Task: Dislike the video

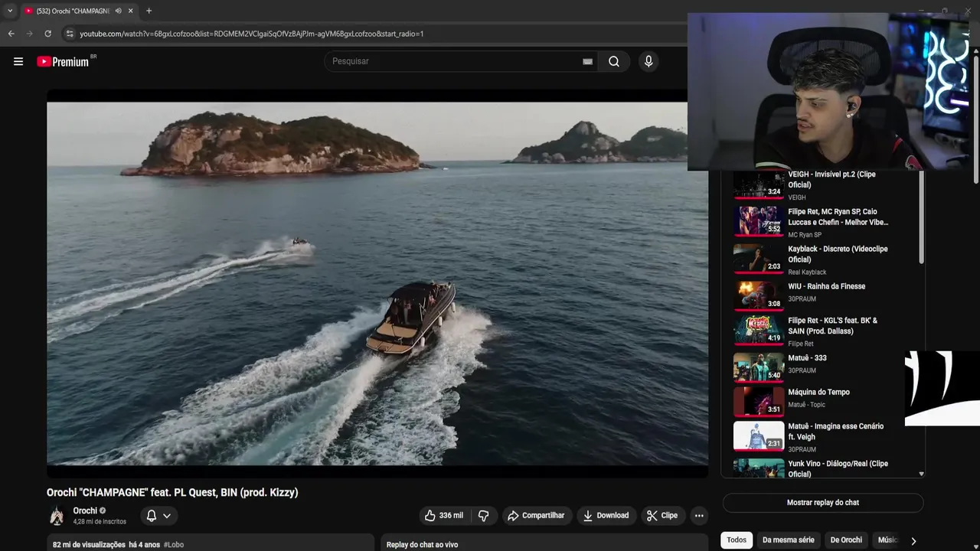Action: tap(483, 516)
